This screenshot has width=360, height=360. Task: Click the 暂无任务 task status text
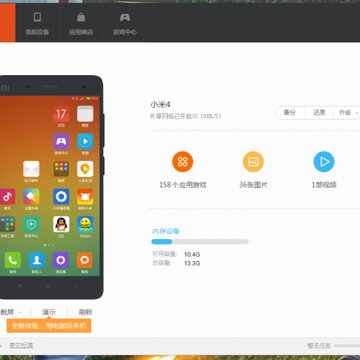319,346
